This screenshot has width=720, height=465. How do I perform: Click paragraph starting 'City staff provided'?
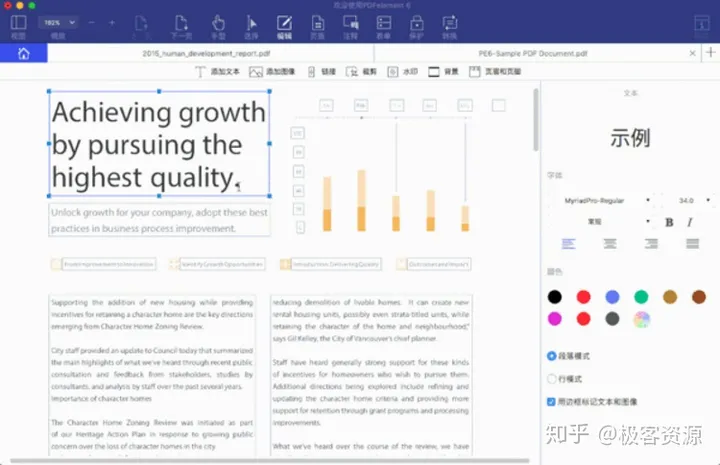pyautogui.click(x=152, y=374)
